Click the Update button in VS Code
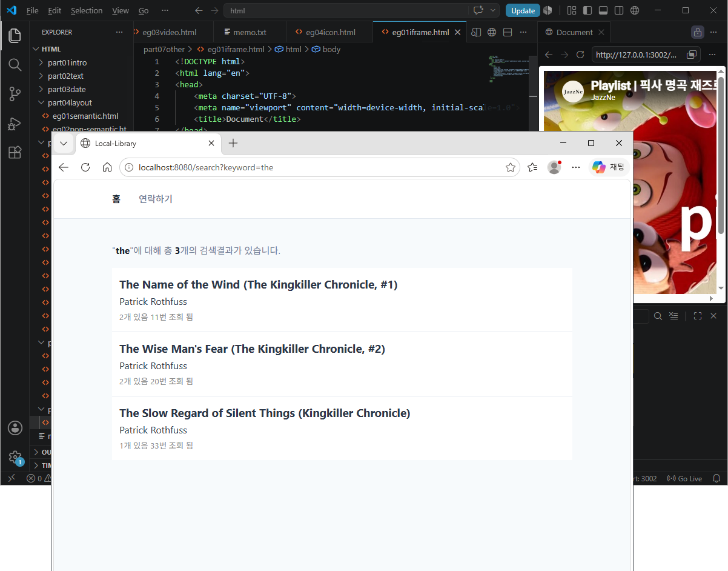Screen dimensions: 728x571 (523, 10)
